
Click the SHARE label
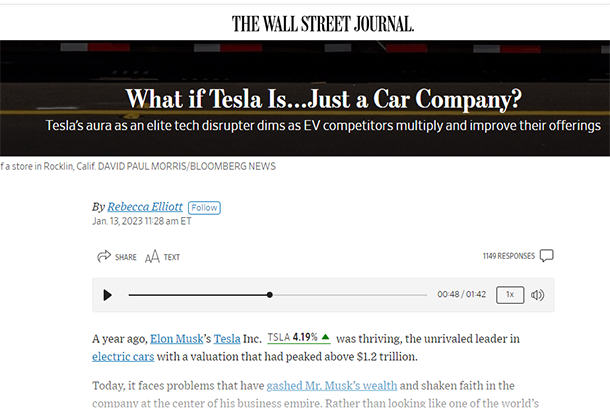(x=126, y=257)
